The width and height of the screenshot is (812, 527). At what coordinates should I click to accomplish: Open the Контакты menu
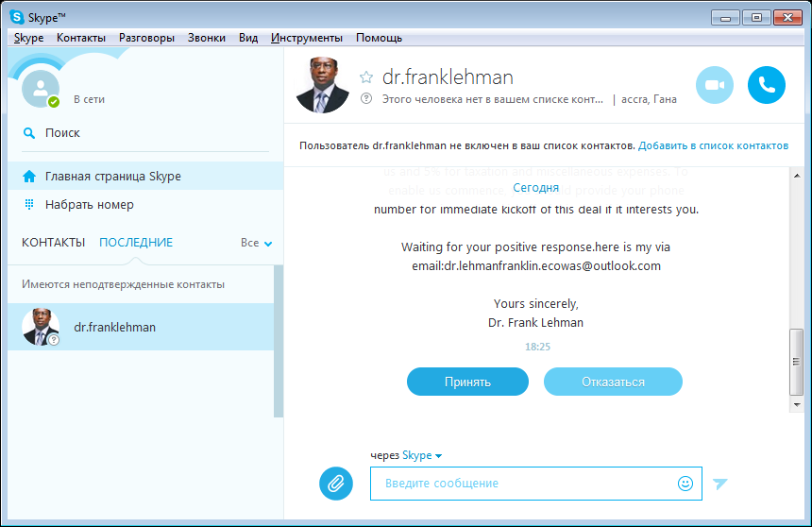(81, 38)
